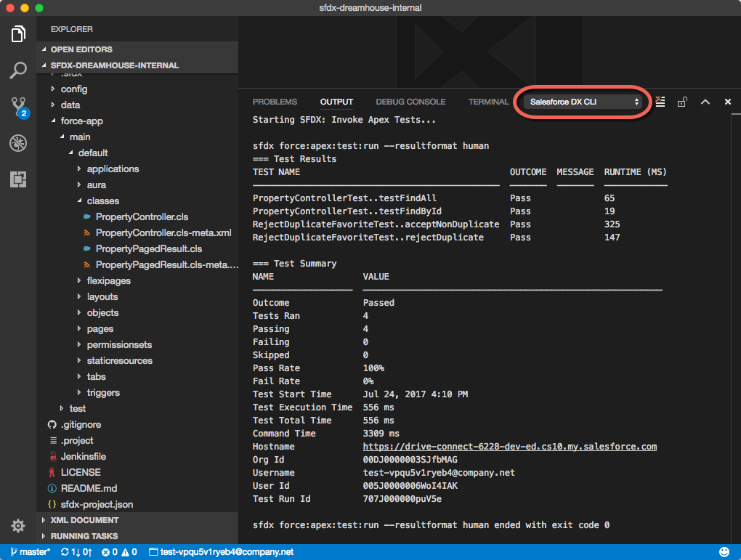Open the Explorer view in activity bar
Image resolution: width=741 pixels, height=560 pixels.
[18, 33]
